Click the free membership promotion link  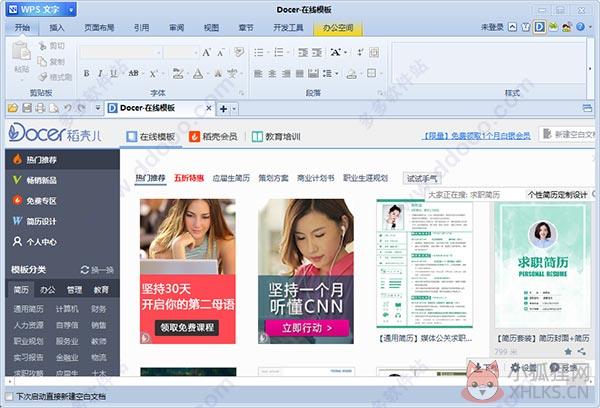(476, 135)
